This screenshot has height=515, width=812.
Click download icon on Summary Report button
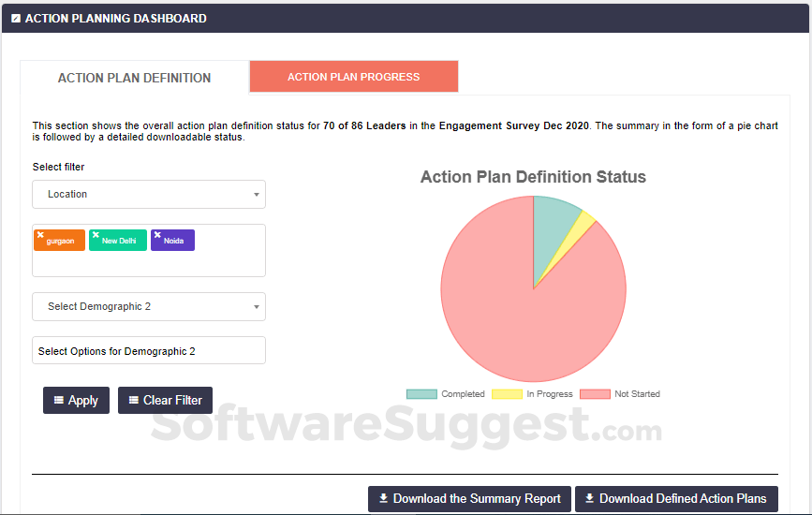[x=383, y=498]
